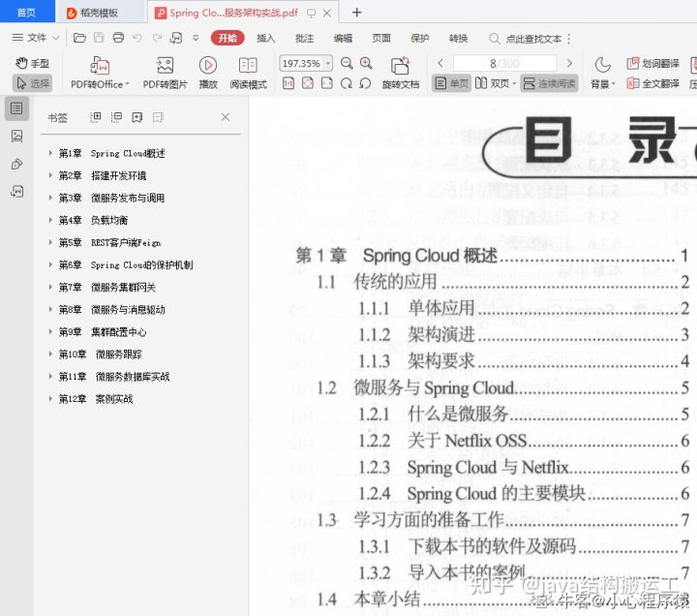Image resolution: width=697 pixels, height=616 pixels.
Task: Open a new tab with plus button
Action: tap(356, 13)
